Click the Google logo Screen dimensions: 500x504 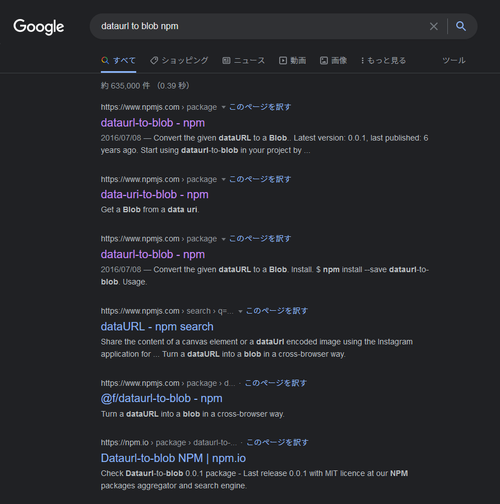tap(39, 27)
